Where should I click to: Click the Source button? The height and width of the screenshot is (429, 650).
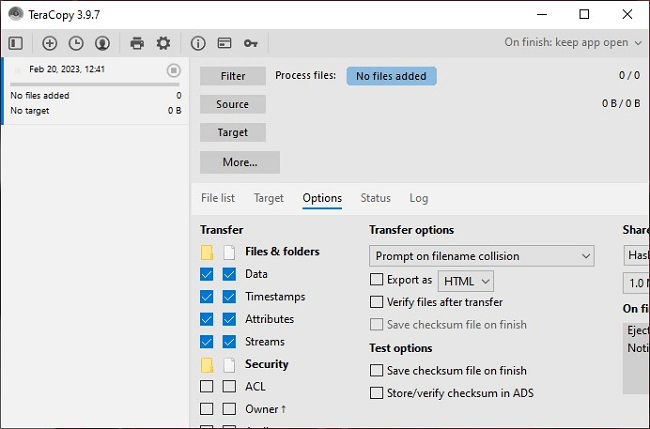(x=233, y=104)
